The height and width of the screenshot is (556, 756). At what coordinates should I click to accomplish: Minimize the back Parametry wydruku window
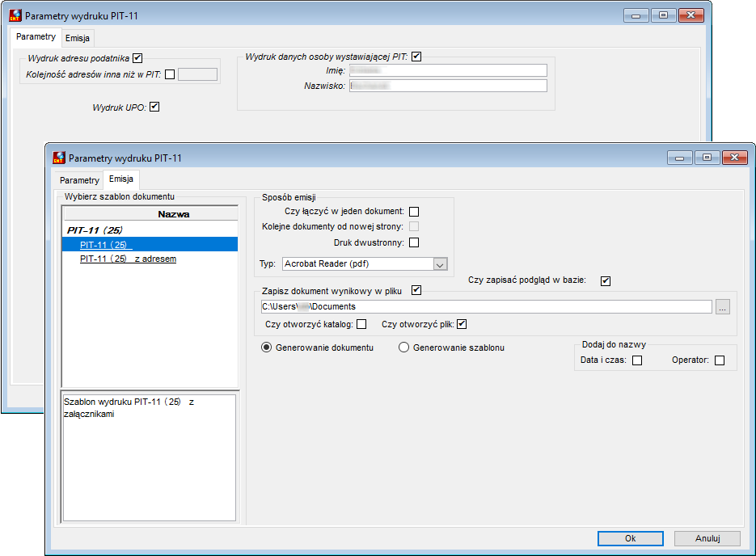coord(636,15)
